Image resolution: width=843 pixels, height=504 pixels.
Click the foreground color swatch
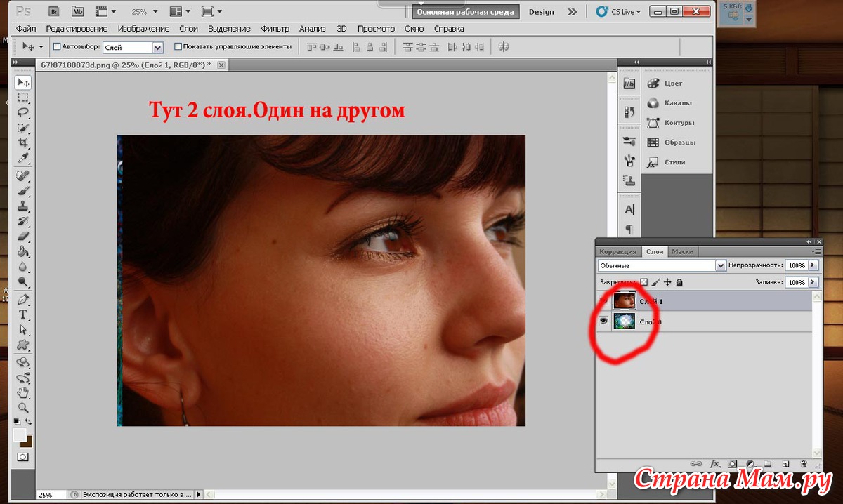click(x=20, y=435)
